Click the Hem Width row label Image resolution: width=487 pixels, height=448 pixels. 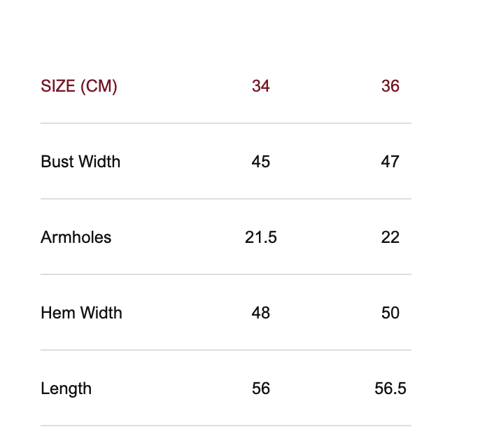(x=81, y=313)
